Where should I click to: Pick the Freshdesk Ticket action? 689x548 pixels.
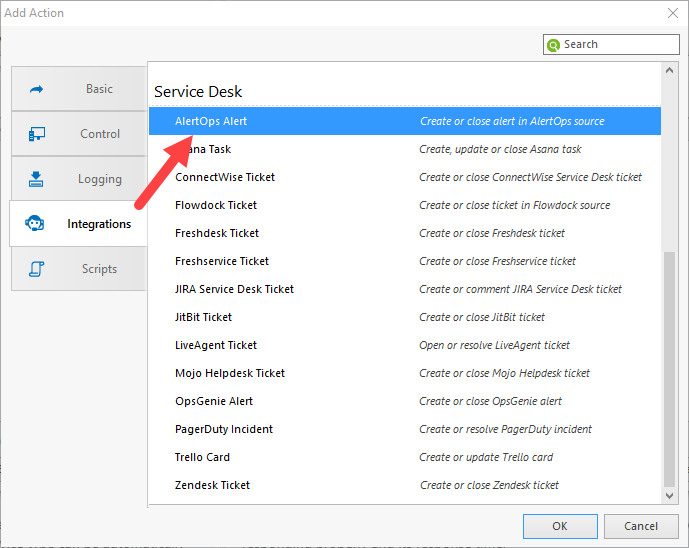click(x=405, y=233)
